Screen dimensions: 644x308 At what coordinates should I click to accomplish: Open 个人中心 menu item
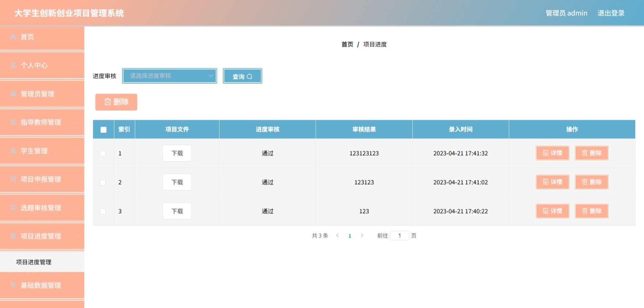pyautogui.click(x=42, y=65)
